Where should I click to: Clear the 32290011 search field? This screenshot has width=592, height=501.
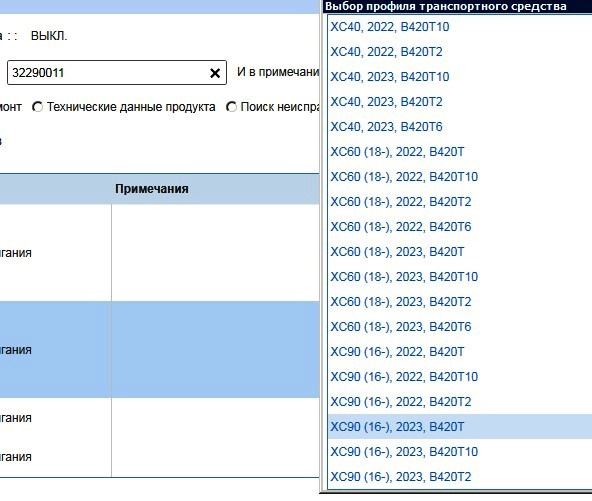[x=215, y=73]
